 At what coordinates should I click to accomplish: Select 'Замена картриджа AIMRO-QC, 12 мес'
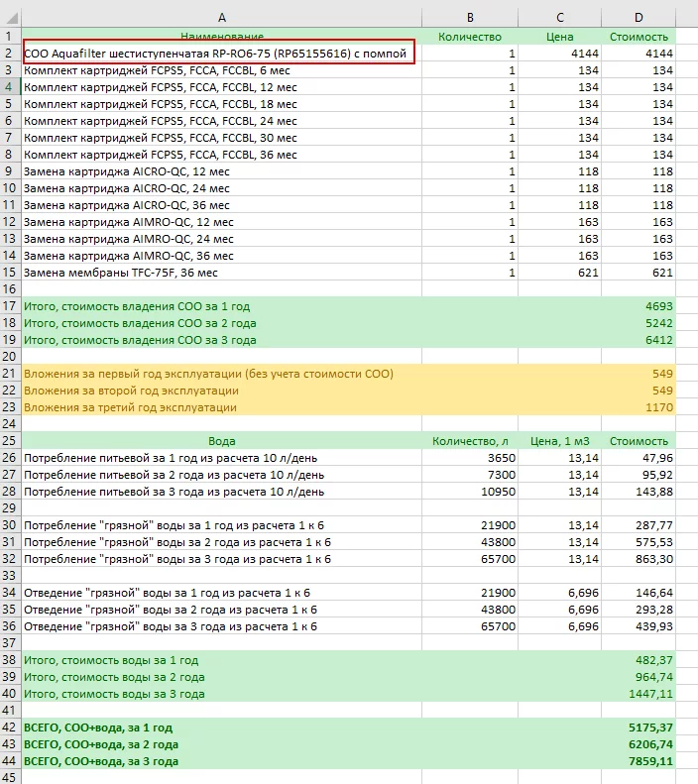221,222
